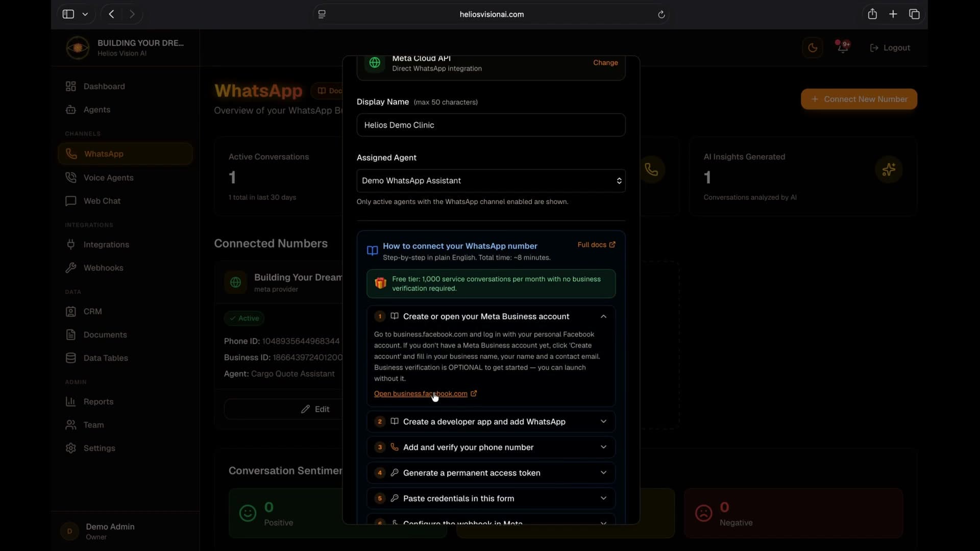This screenshot has height=551, width=980.
Task: Click the book icon beside How to connect
Action: pyautogui.click(x=373, y=251)
